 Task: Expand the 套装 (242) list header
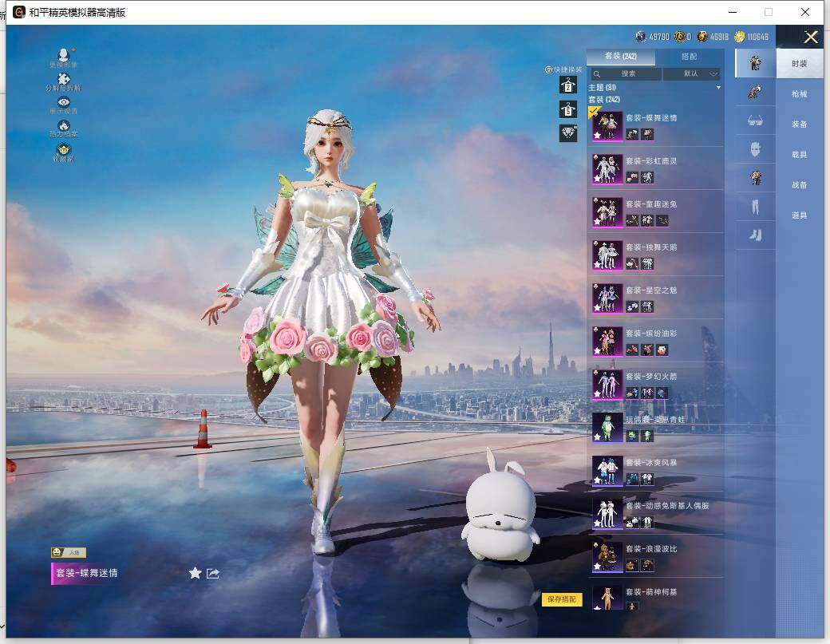click(604, 99)
